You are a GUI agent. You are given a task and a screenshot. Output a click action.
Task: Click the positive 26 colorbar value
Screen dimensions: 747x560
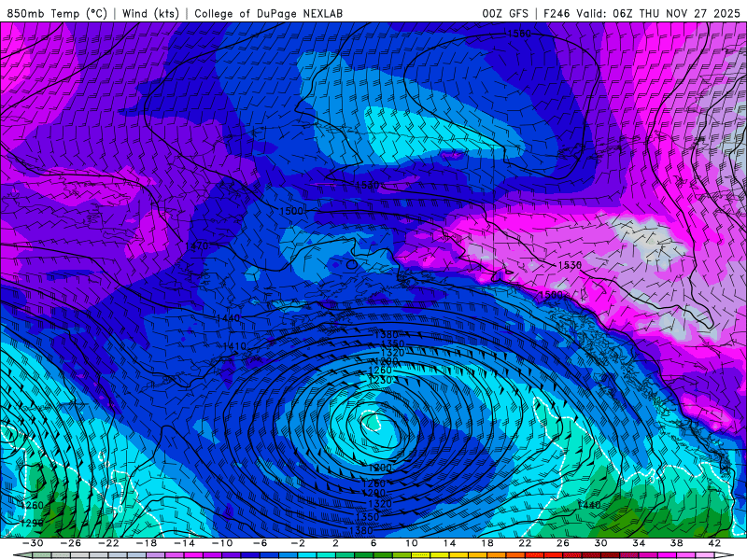click(563, 543)
